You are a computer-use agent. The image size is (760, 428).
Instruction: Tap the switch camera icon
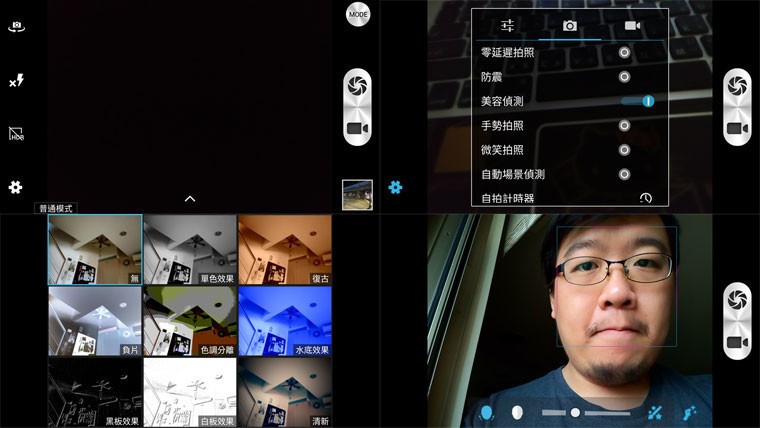coord(16,26)
